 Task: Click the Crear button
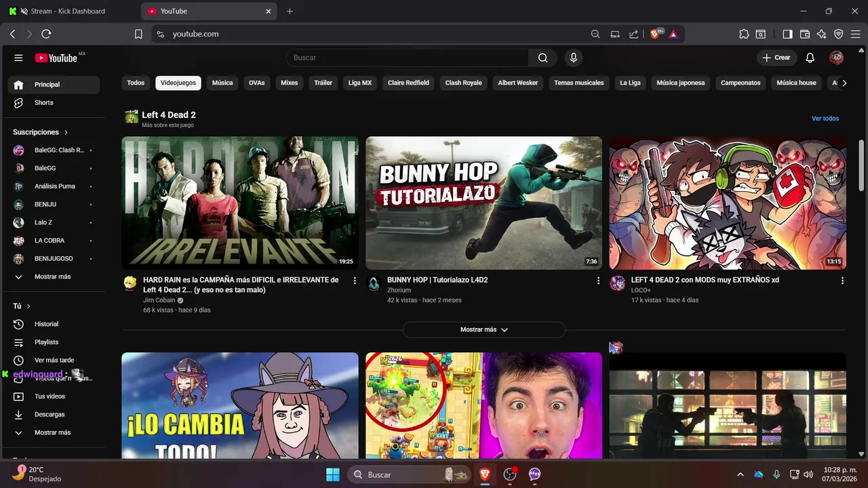coord(776,58)
